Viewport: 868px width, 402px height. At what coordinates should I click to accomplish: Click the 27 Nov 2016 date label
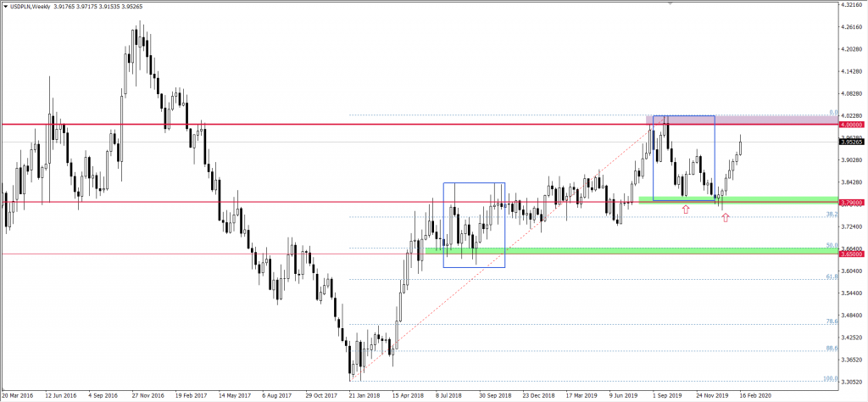pos(149,396)
